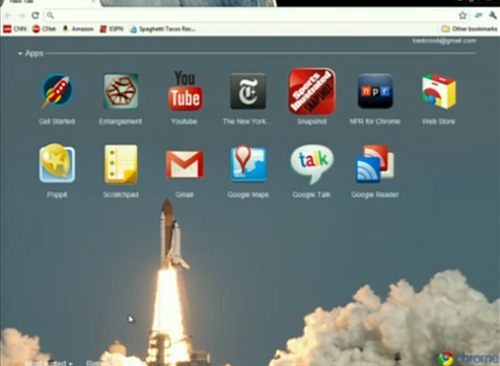Image resolution: width=500 pixels, height=366 pixels.
Task: Select the New Tab tab
Action: click(50, 2)
